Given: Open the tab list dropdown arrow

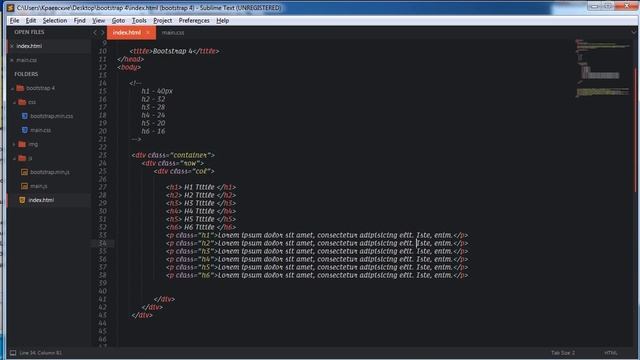Looking at the screenshot, I should pyautogui.click(x=633, y=32).
